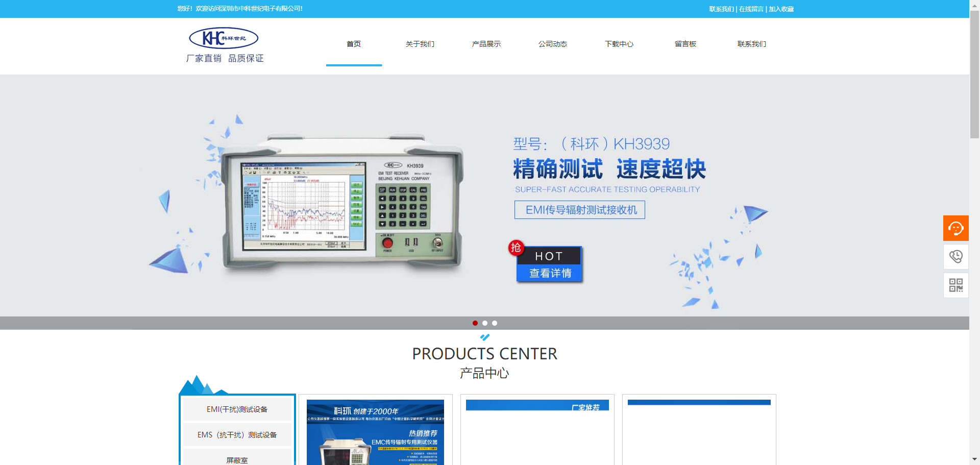980x465 pixels.
Task: Click the orange customer service headset icon
Action: tap(955, 228)
